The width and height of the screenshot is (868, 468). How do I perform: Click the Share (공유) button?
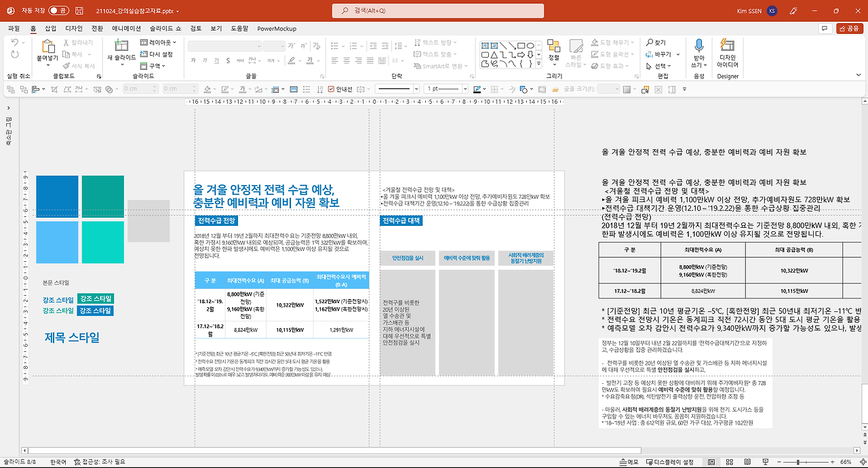pyautogui.click(x=849, y=28)
